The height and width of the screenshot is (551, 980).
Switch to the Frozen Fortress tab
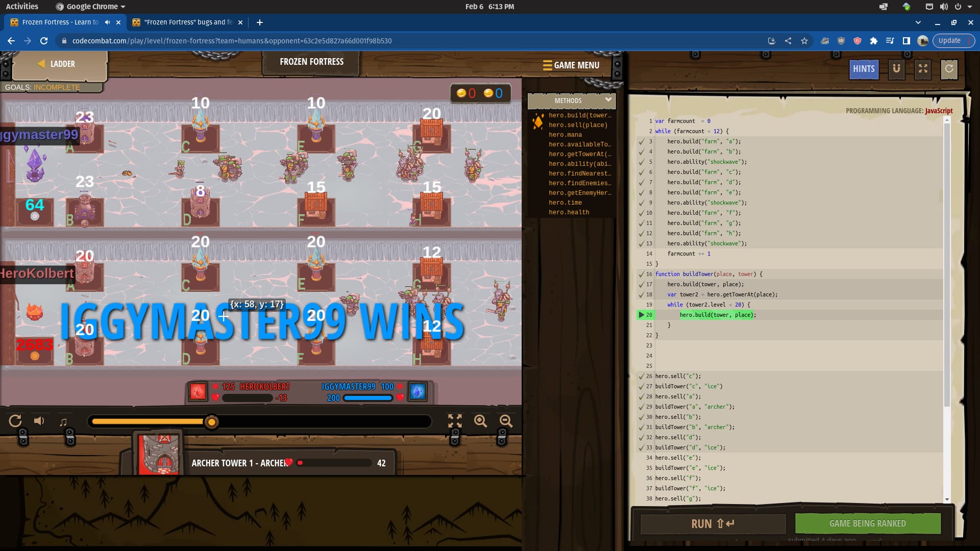[x=60, y=22]
